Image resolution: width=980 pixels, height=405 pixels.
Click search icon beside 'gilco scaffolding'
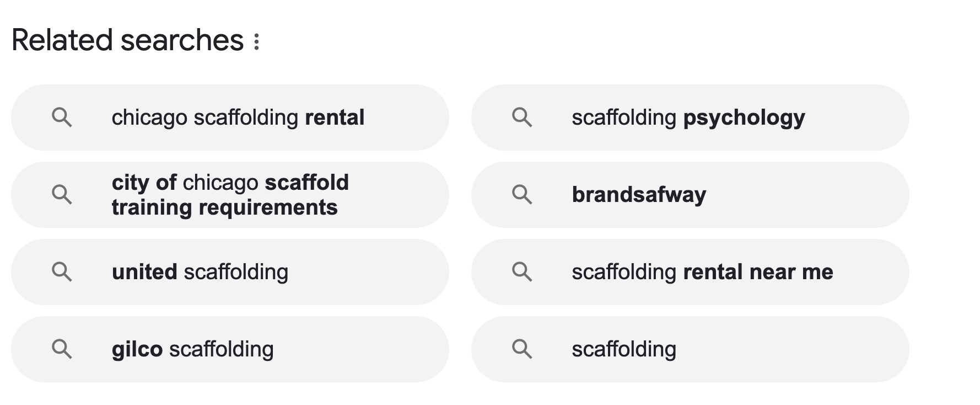61,349
